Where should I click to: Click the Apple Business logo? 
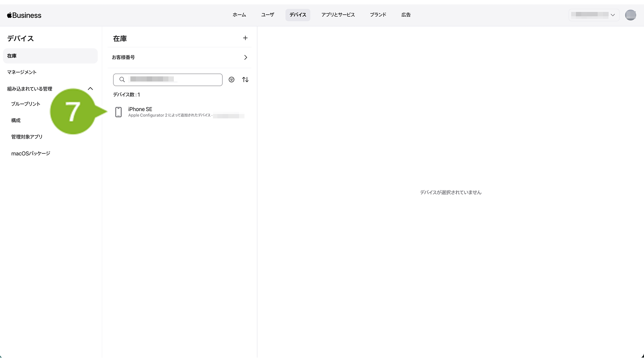(x=24, y=15)
